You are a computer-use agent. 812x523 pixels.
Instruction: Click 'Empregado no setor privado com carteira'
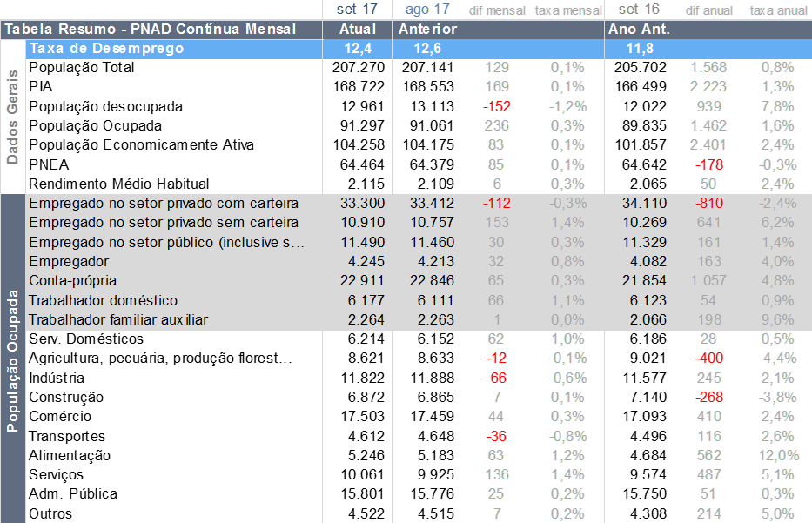point(164,203)
